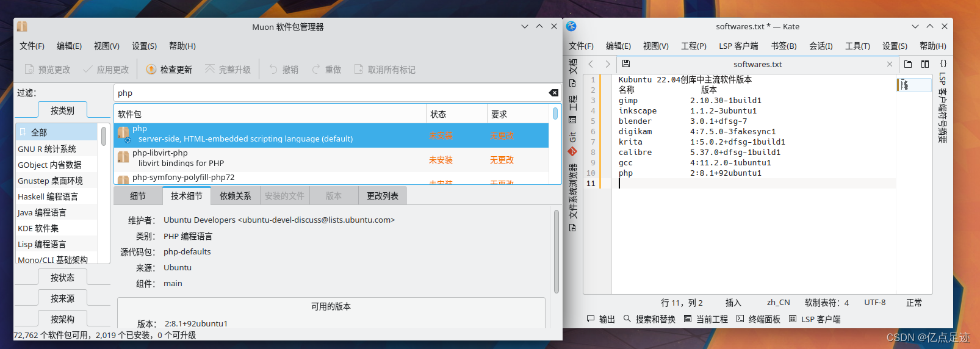Viewport: 980px width, 349px height.
Task: Open the 工具(T) menu in Kate
Action: click(x=857, y=46)
